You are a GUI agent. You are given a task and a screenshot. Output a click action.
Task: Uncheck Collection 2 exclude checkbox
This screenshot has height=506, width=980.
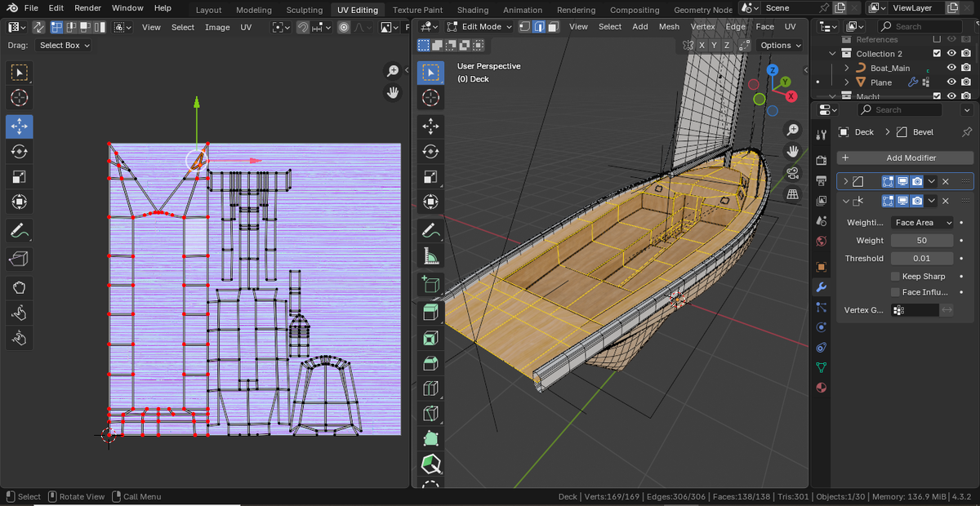tap(937, 54)
